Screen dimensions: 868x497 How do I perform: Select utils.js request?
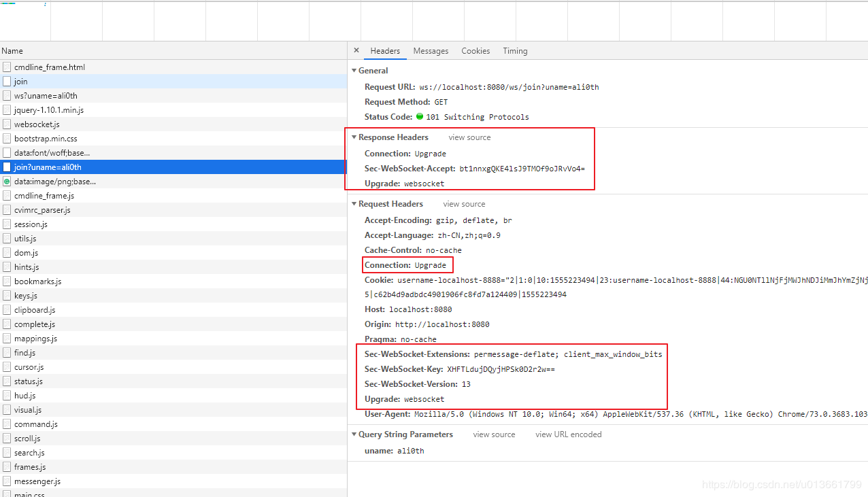tap(173, 239)
